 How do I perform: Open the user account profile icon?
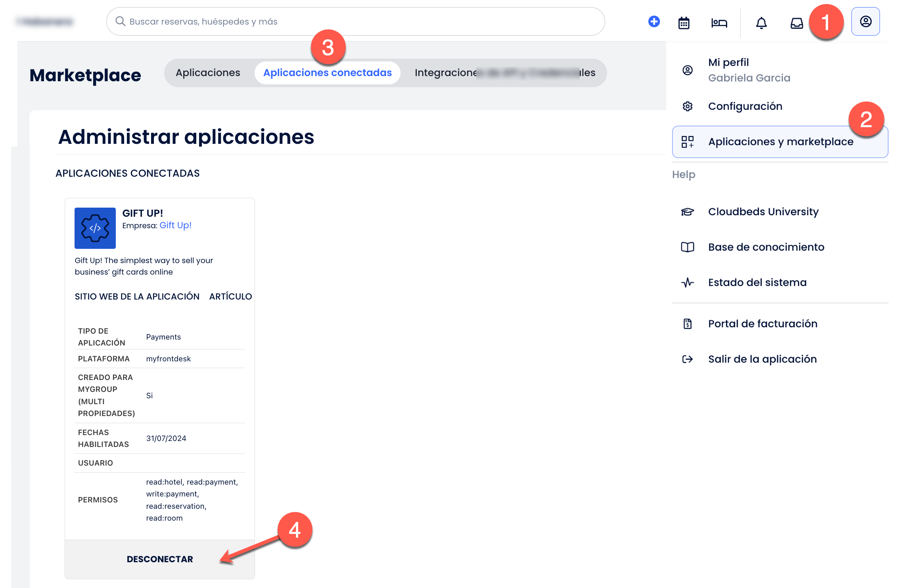865,21
